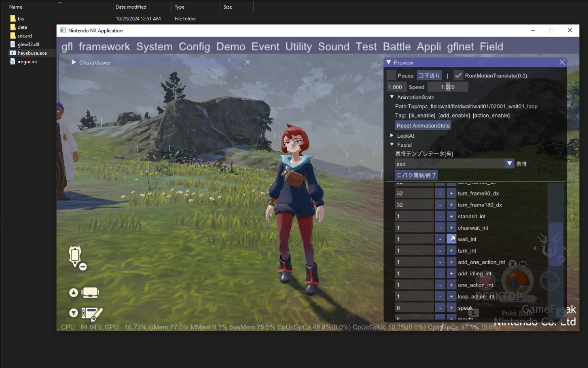Increase the speak value with plus

point(451,308)
